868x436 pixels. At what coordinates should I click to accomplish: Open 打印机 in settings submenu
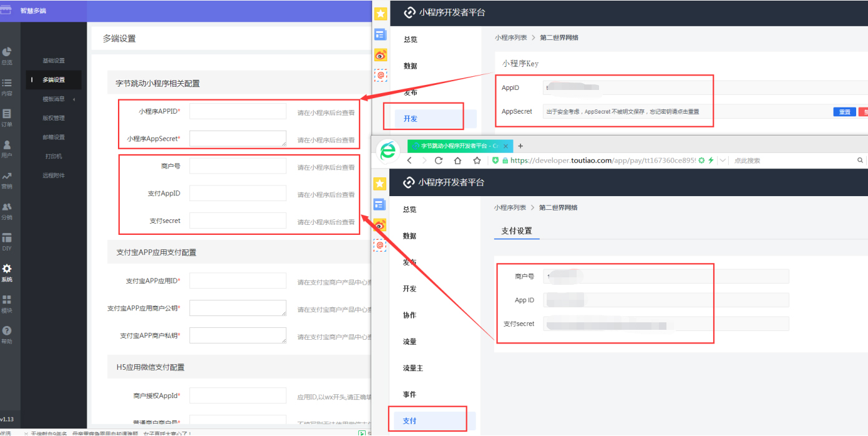(x=54, y=156)
